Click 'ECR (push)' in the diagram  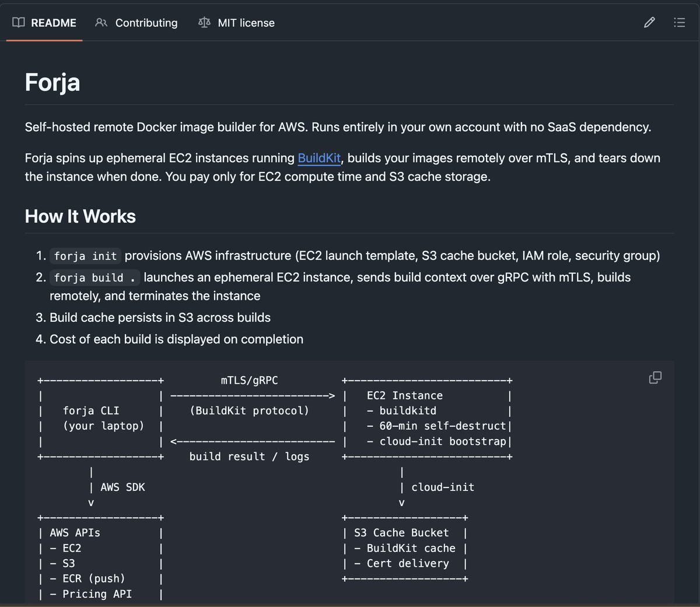(x=94, y=578)
